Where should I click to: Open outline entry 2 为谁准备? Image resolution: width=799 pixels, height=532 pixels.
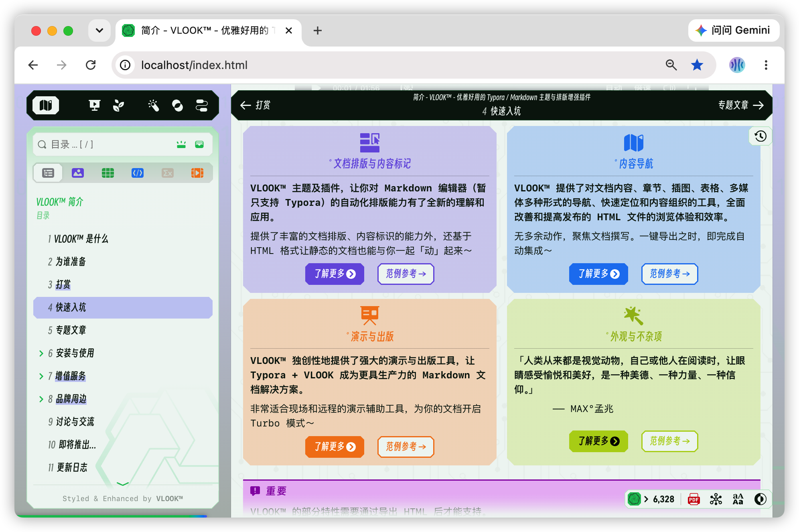(67, 262)
